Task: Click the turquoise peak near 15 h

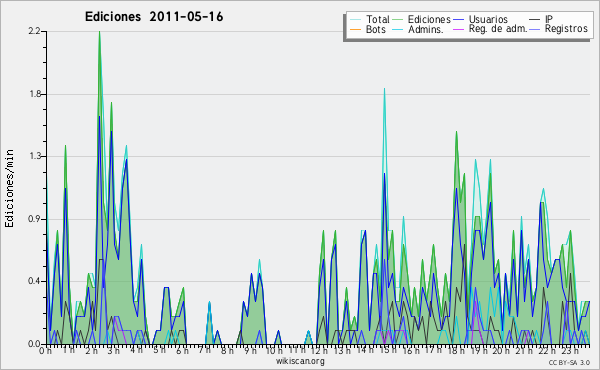Action: coord(385,90)
